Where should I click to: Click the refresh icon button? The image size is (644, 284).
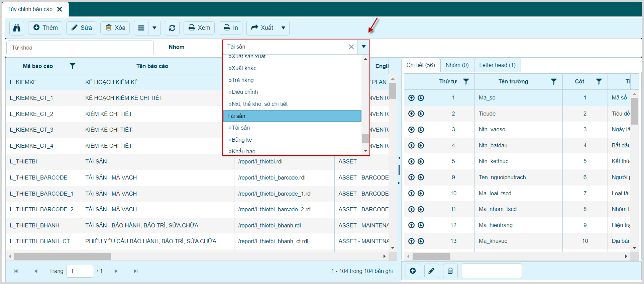click(172, 28)
